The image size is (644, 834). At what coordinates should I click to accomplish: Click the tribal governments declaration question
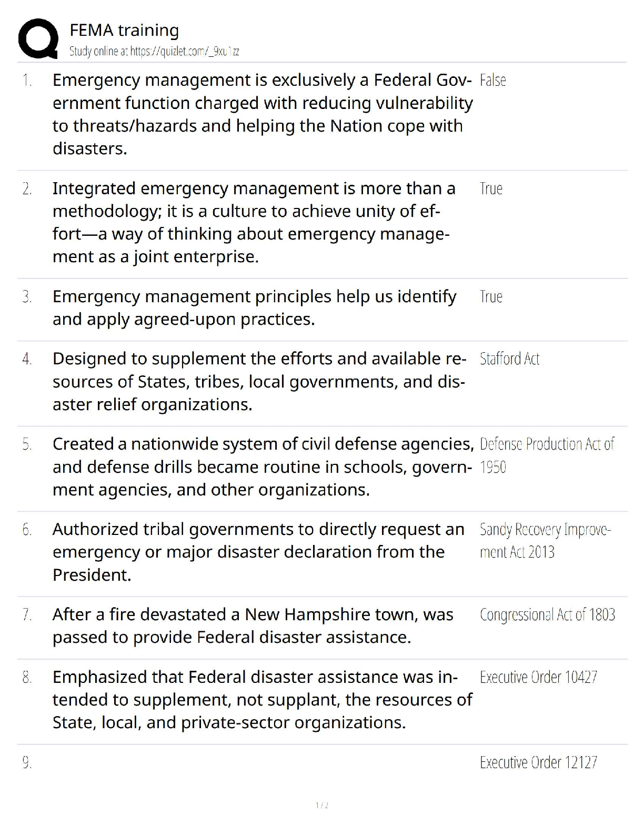pos(258,552)
